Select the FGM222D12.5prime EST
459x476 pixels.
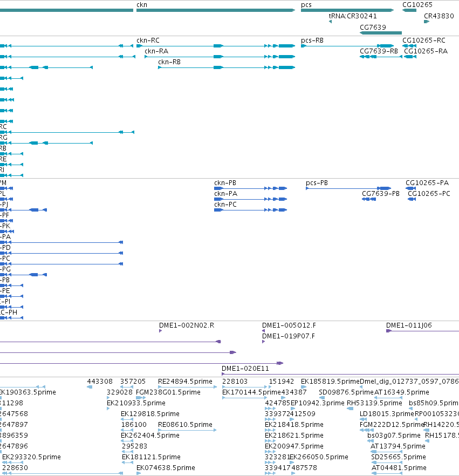(x=366, y=430)
